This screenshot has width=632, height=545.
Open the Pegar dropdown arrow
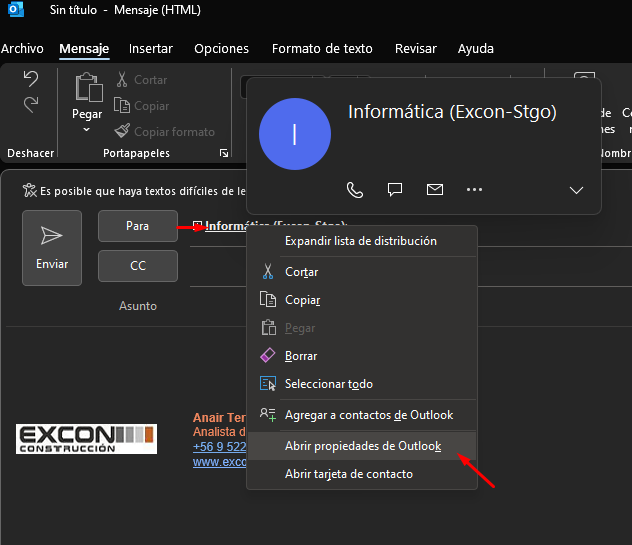point(87,130)
